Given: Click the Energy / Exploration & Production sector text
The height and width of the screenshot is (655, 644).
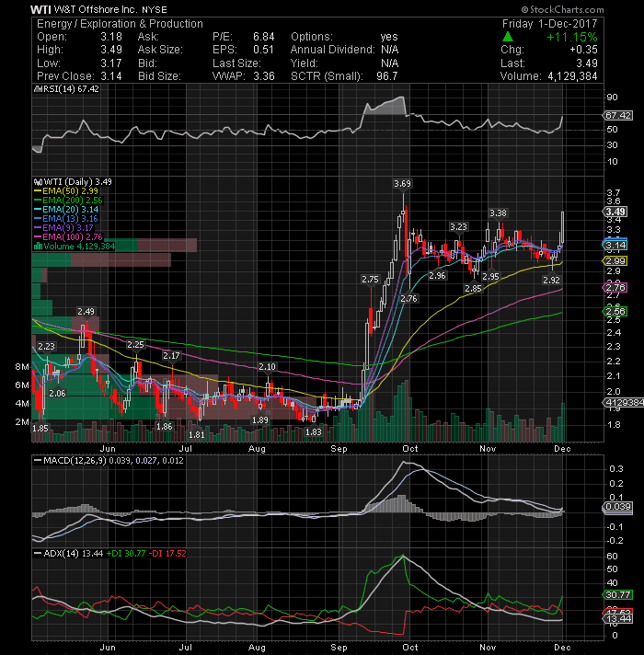Looking at the screenshot, I should tap(120, 24).
